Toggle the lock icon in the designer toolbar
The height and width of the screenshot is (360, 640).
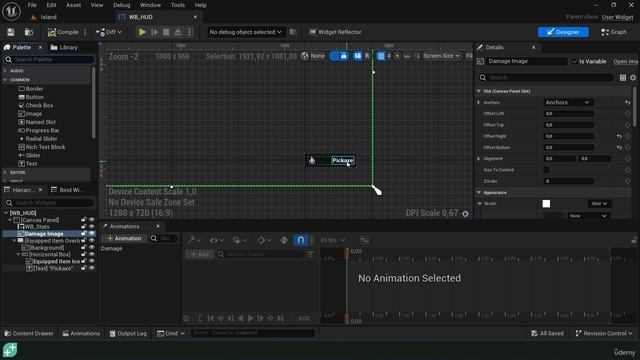click(x=344, y=56)
